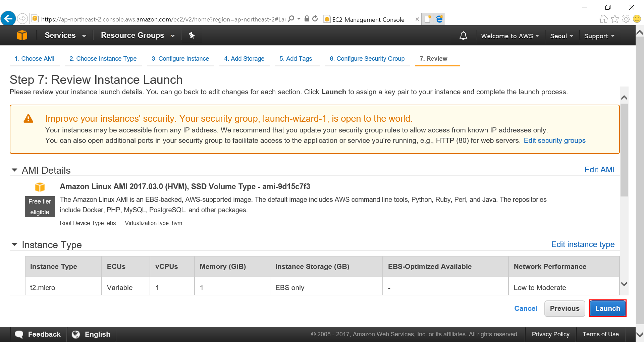Click the Edit security groups link

click(x=554, y=140)
